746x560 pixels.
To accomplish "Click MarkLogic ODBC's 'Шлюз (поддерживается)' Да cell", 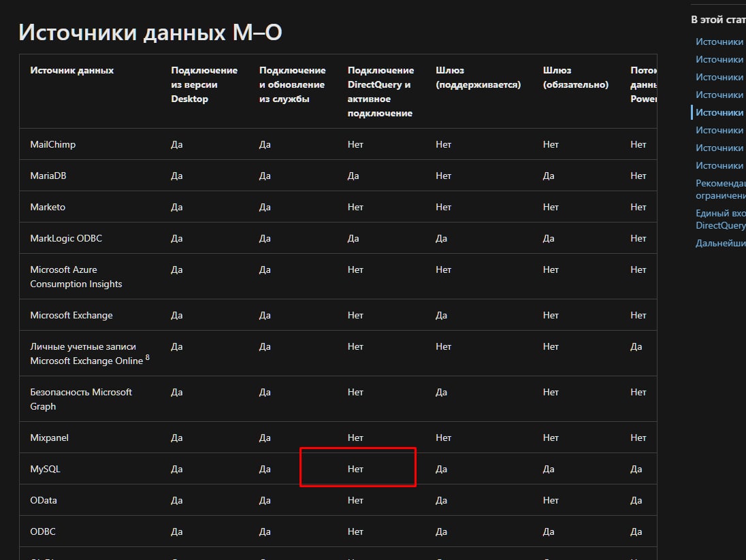I will (x=441, y=238).
